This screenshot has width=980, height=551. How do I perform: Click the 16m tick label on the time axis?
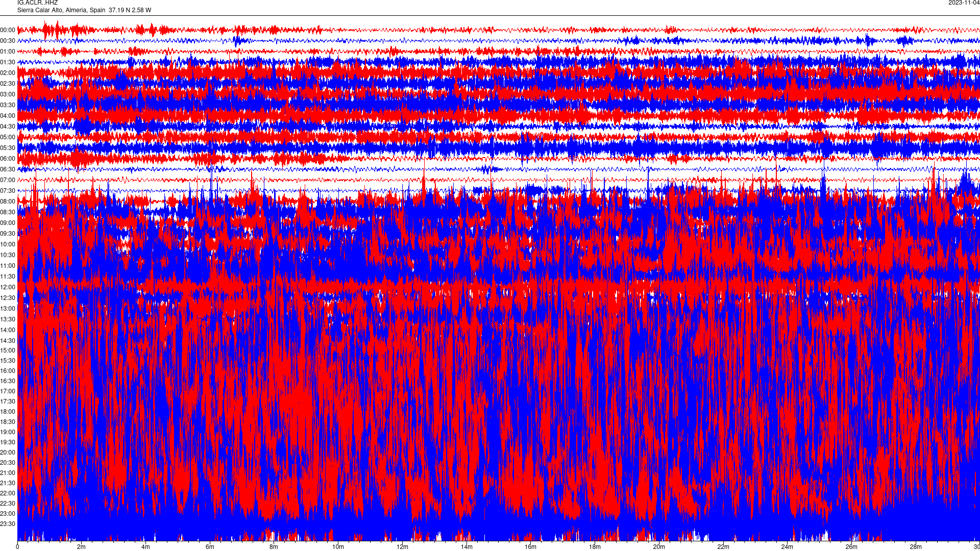pyautogui.click(x=531, y=547)
